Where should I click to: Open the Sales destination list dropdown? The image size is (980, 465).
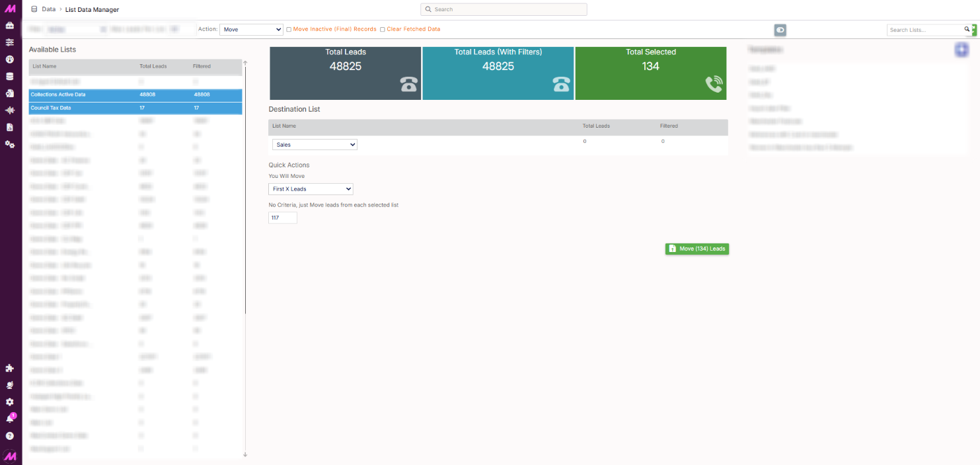315,144
